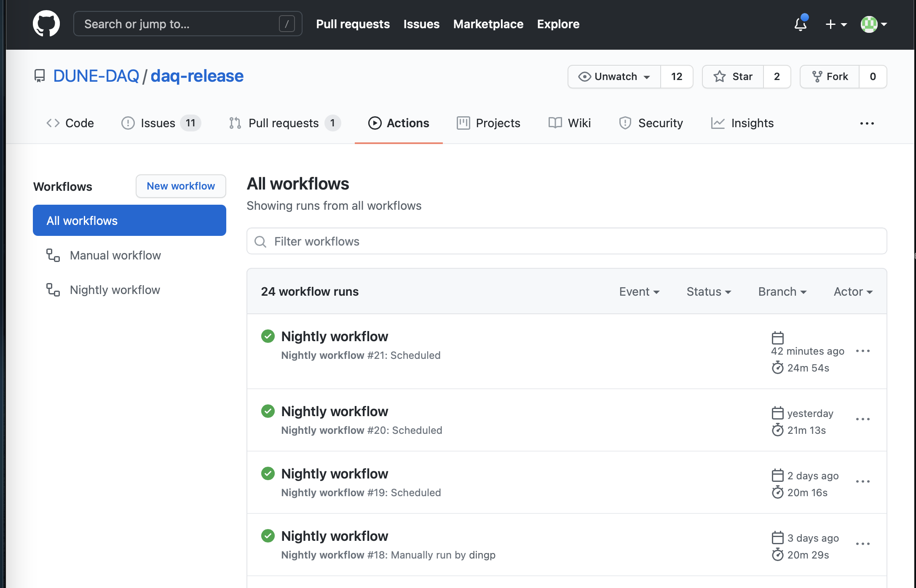Click the repository book icon
Image resolution: width=916 pixels, height=588 pixels.
[x=40, y=76]
